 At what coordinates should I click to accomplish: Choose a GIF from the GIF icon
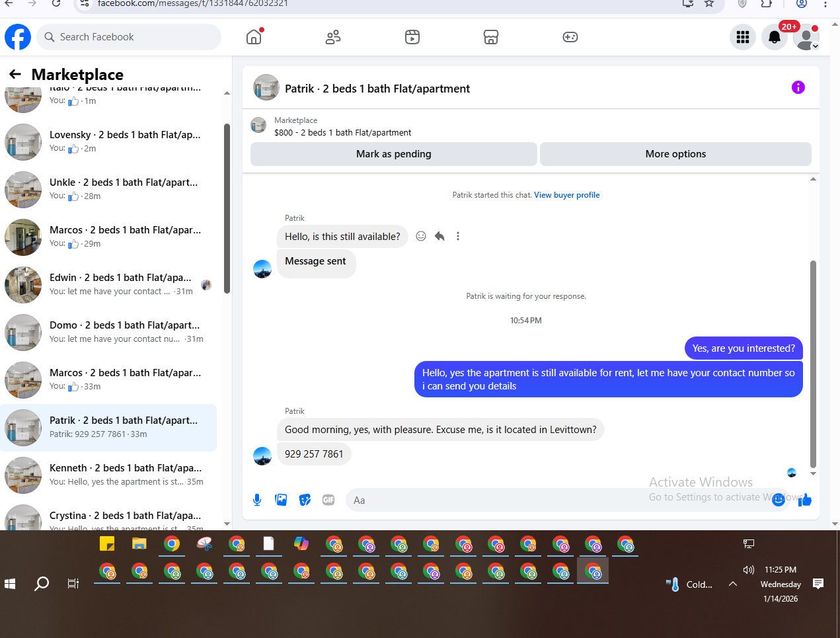coord(328,500)
